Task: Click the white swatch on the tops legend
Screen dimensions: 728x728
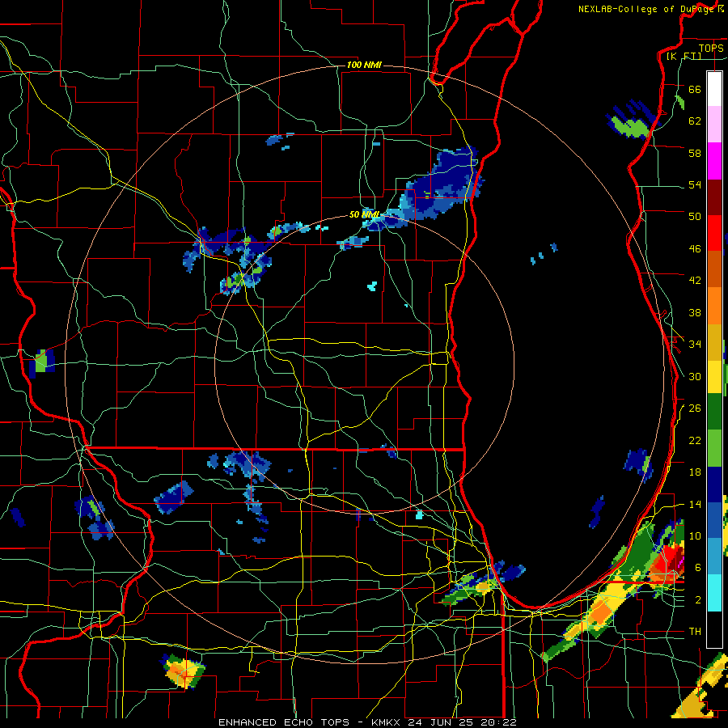Action: point(714,89)
